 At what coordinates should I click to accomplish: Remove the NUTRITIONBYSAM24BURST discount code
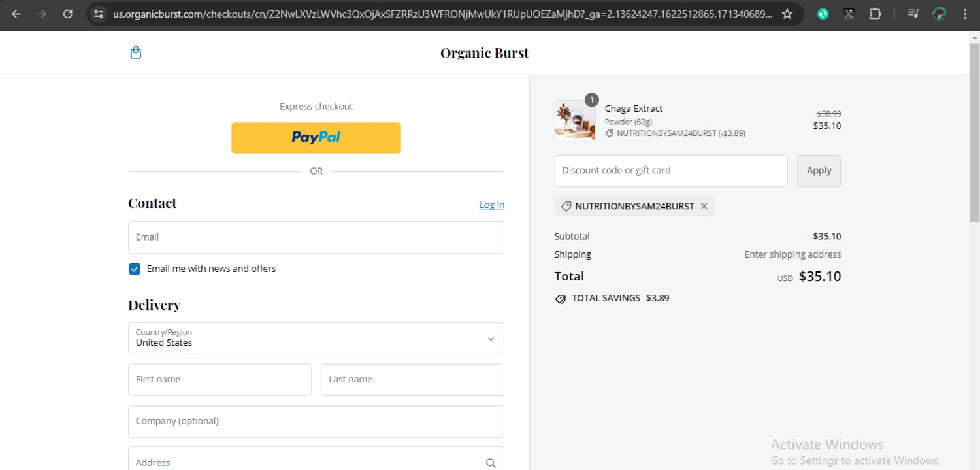tap(704, 206)
